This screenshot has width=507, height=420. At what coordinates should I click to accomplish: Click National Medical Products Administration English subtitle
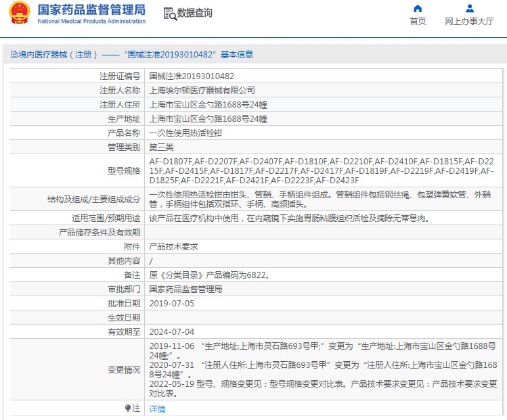(x=91, y=22)
